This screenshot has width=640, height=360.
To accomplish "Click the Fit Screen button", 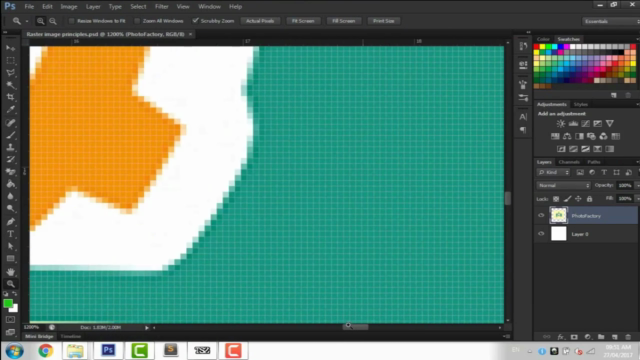I will 303,21.
